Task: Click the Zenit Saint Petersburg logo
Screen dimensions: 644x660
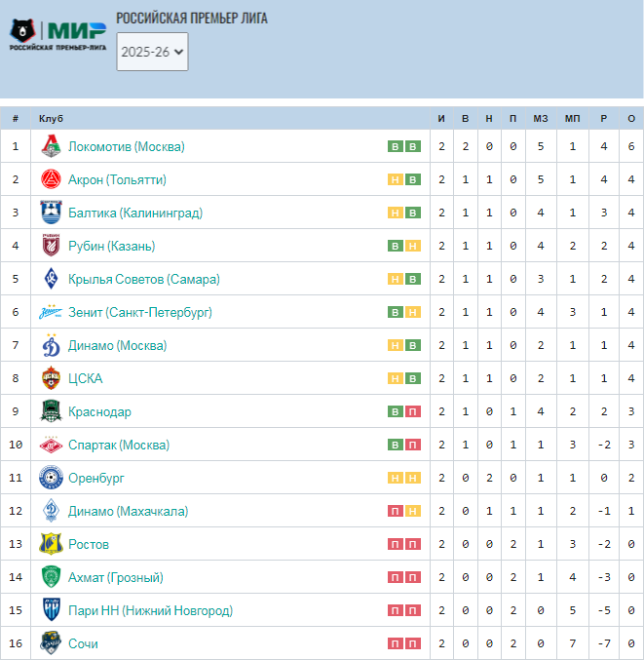Action: 51,312
